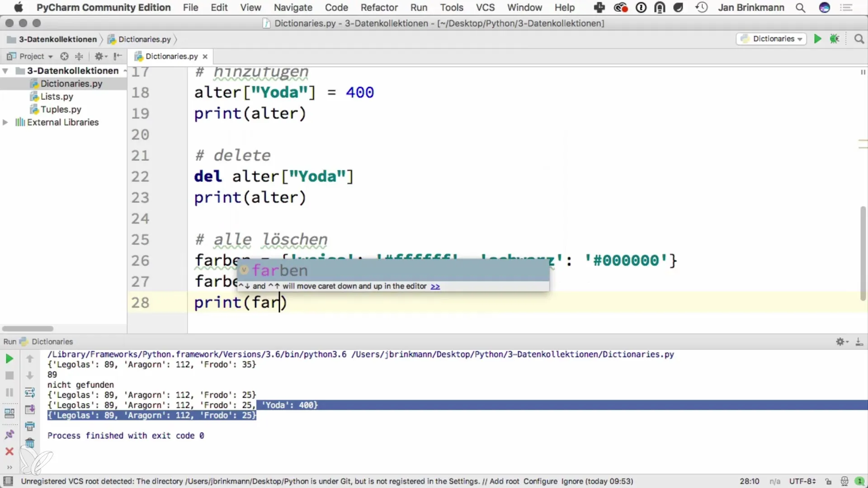Open the inspector hat icon in status bar
The width and height of the screenshot is (868, 488).
click(844, 482)
